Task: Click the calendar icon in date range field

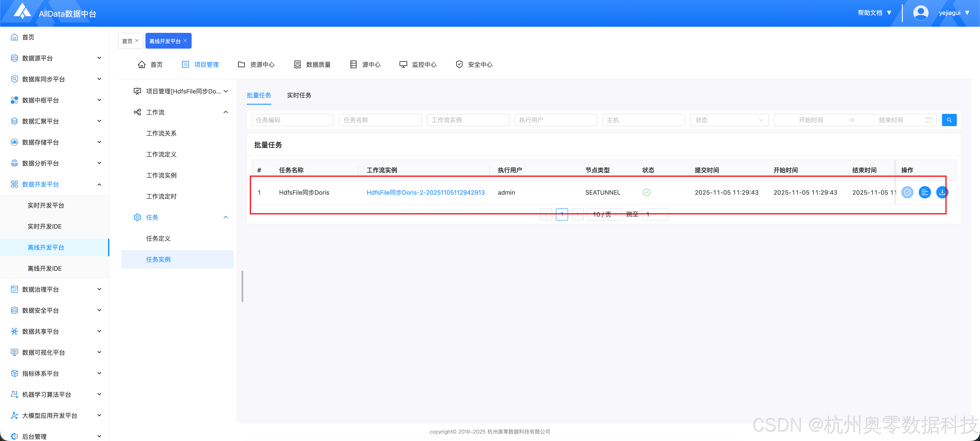Action: click(x=929, y=120)
